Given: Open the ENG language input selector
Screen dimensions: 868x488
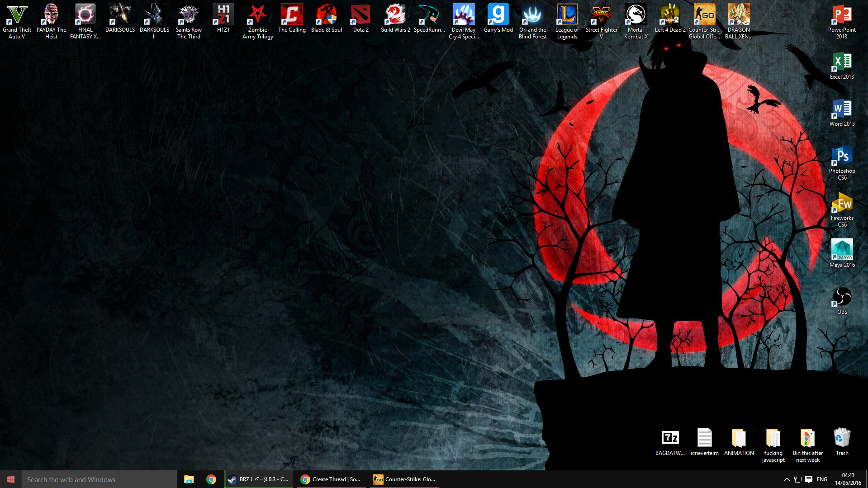Looking at the screenshot, I should (x=822, y=479).
